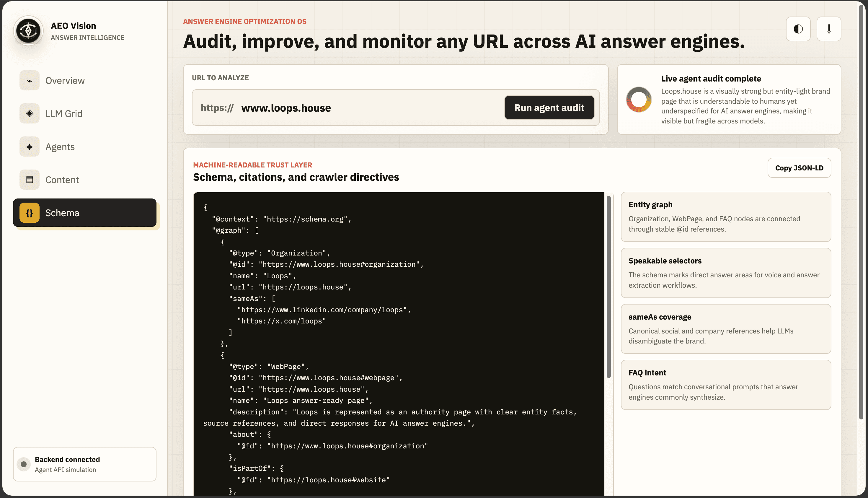Click the download arrow icon button

point(829,29)
